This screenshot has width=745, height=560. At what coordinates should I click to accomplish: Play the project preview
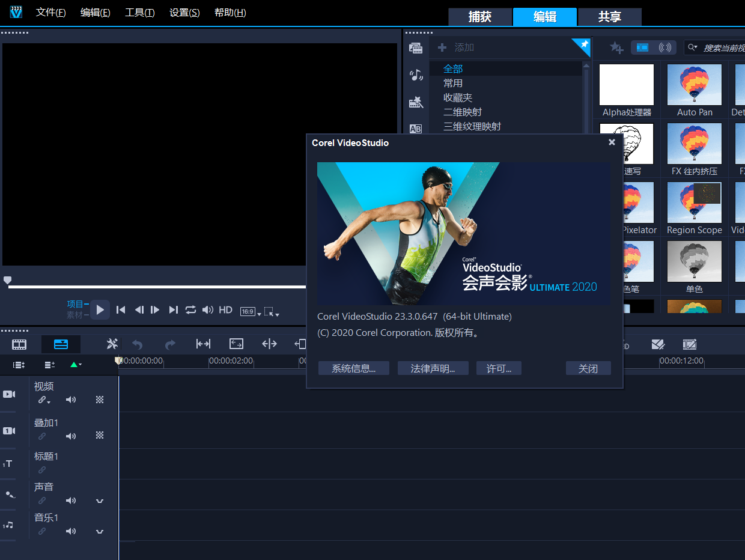(x=100, y=310)
